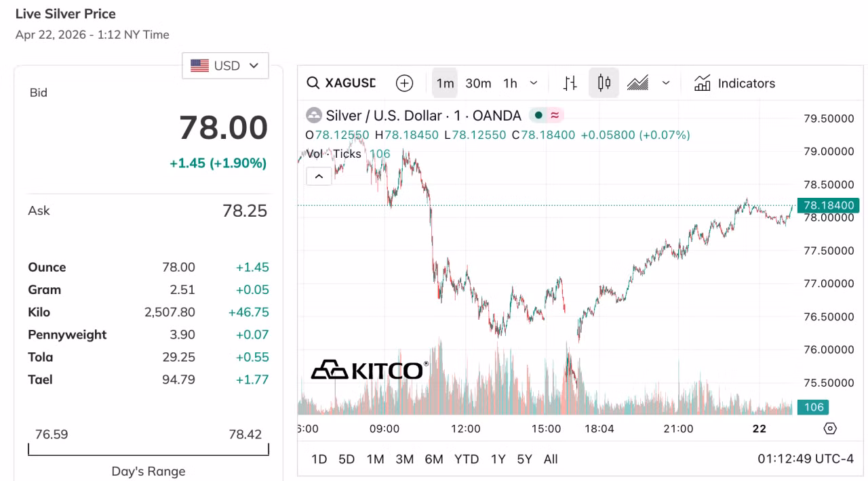
Task: Open the Indicators panel
Action: click(x=734, y=83)
